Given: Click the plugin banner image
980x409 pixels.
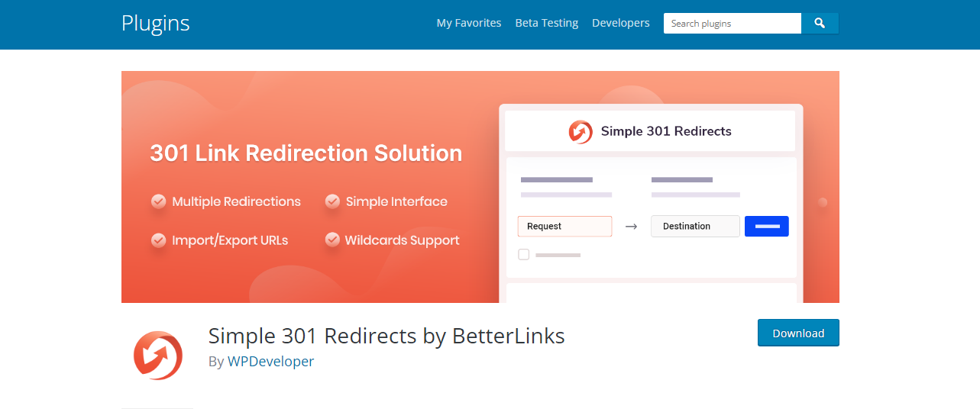Looking at the screenshot, I should click(x=480, y=187).
